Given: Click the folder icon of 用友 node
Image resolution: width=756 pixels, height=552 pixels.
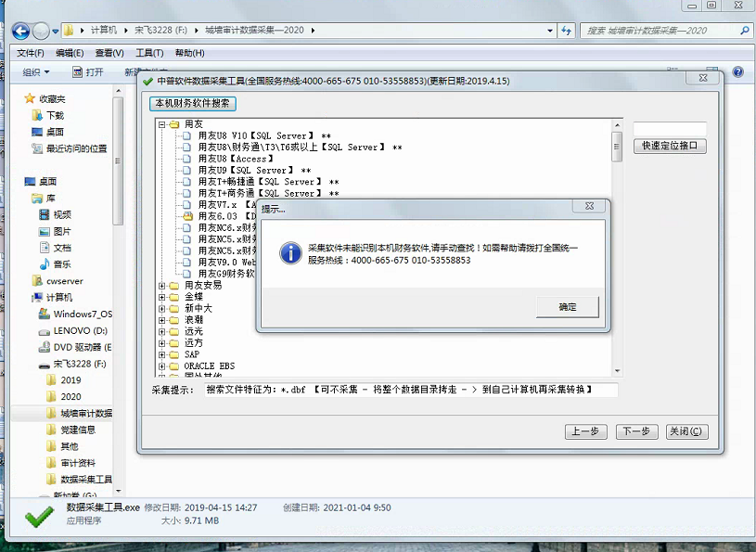Looking at the screenshot, I should click(174, 124).
